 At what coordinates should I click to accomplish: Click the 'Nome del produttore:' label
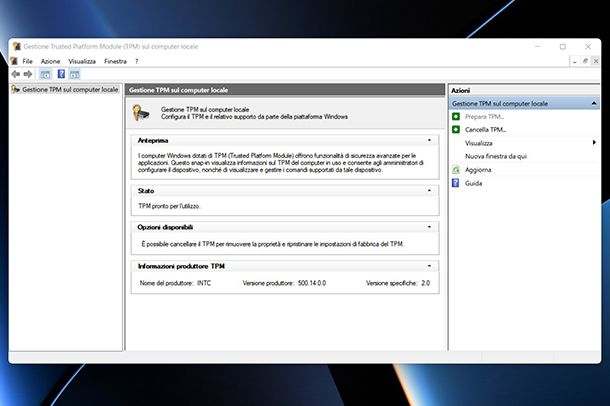click(167, 283)
